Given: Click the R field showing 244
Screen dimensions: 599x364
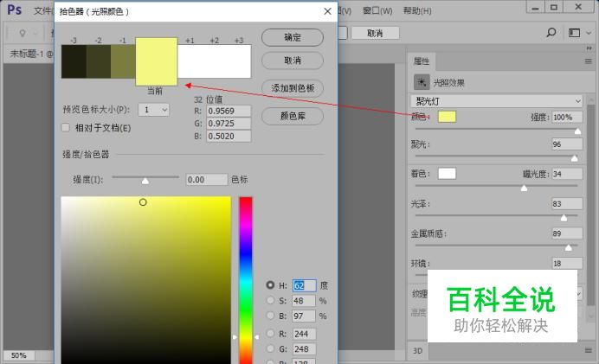Looking at the screenshot, I should 304,334.
